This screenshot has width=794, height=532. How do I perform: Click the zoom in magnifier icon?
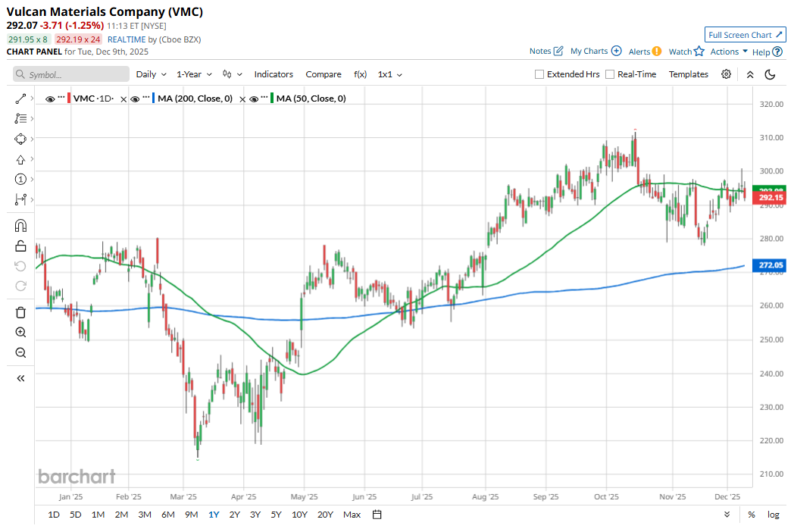click(x=20, y=333)
